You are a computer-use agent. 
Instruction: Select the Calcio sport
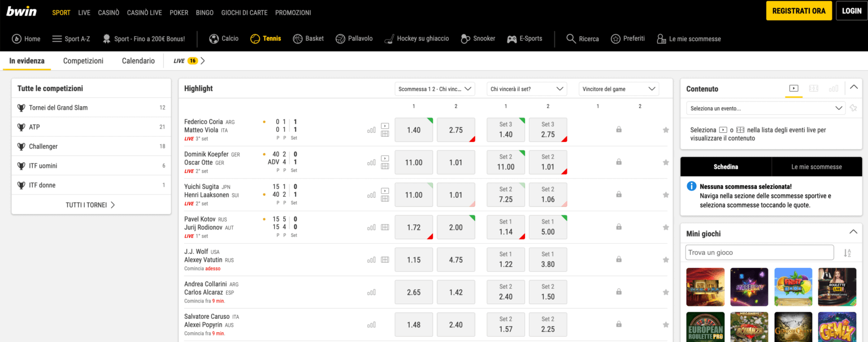pyautogui.click(x=224, y=39)
